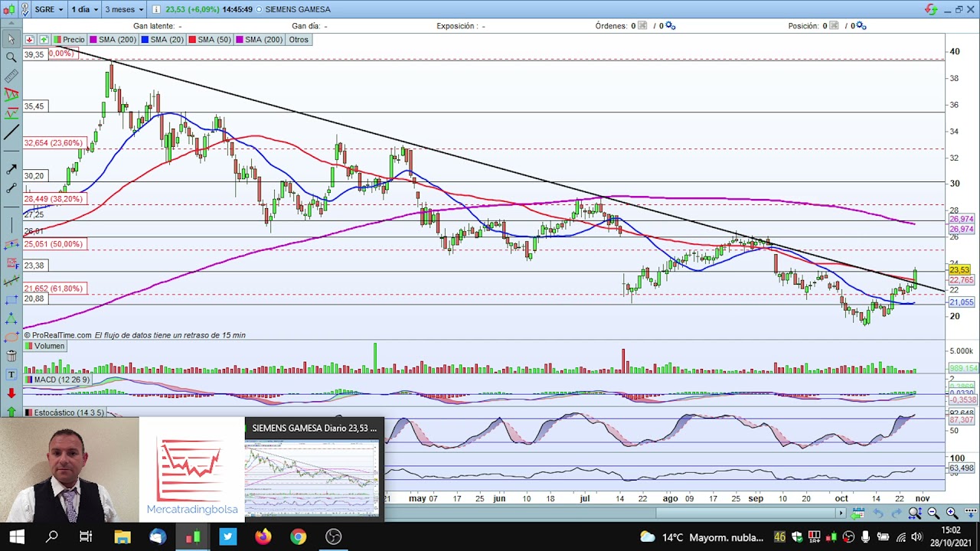Image resolution: width=980 pixels, height=551 pixels.
Task: Place a red down arrow marker
Action: 11,393
